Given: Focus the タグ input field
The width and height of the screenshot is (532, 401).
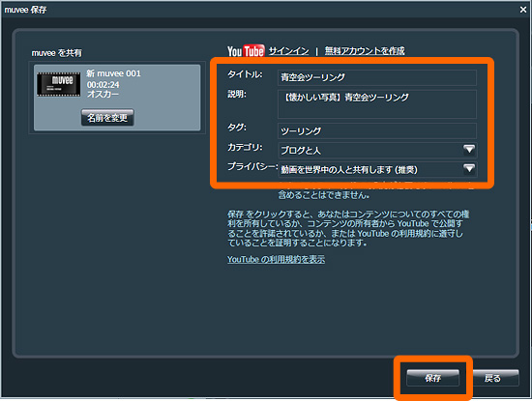Looking at the screenshot, I should pos(377,130).
